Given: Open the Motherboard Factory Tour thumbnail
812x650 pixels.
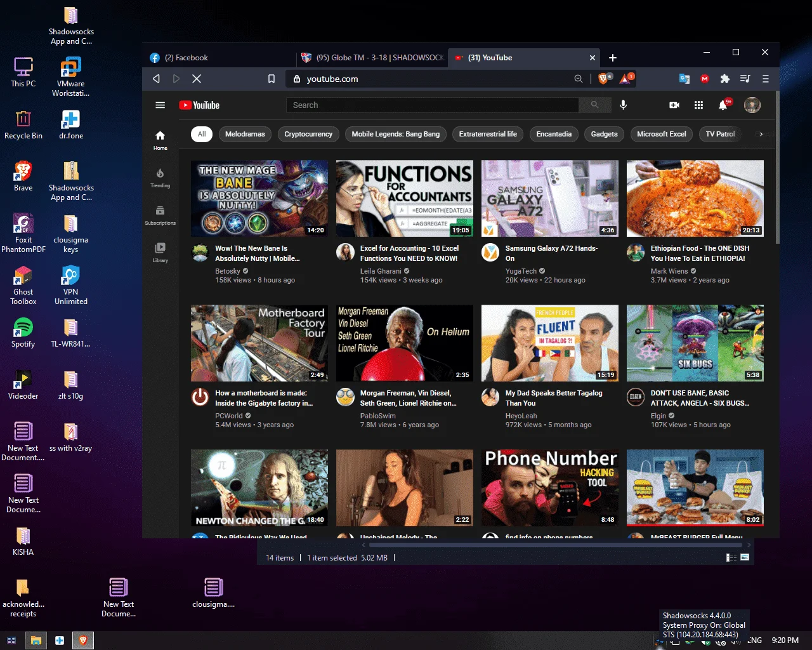Looking at the screenshot, I should pyautogui.click(x=259, y=343).
